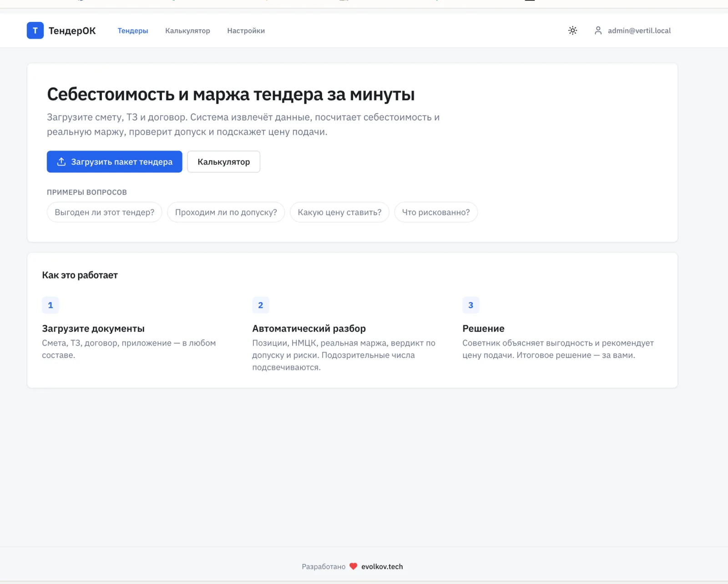
Task: Open the evolkov.tech footer link
Action: (382, 566)
